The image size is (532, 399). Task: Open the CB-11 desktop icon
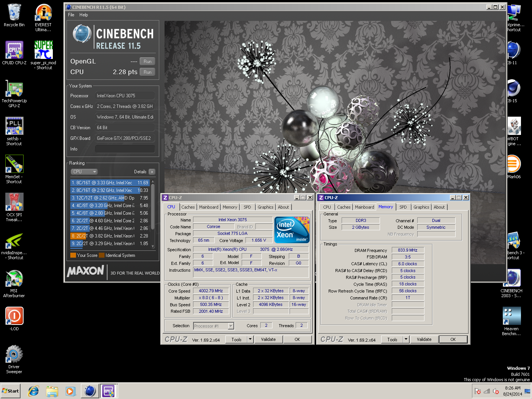click(x=513, y=52)
